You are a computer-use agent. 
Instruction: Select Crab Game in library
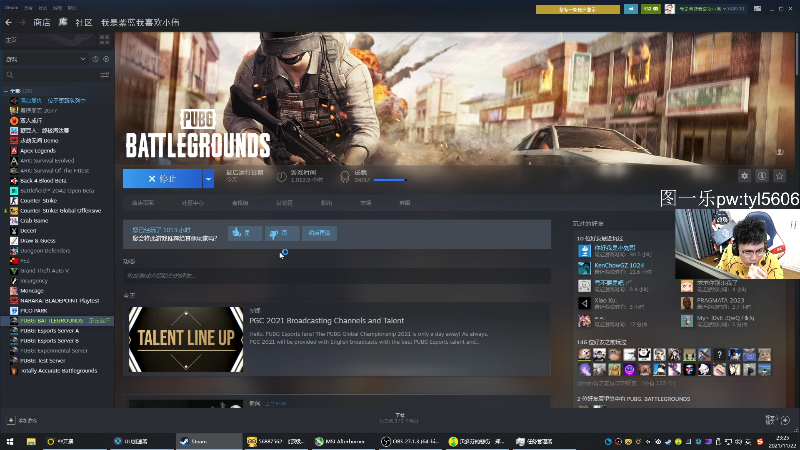(34, 220)
